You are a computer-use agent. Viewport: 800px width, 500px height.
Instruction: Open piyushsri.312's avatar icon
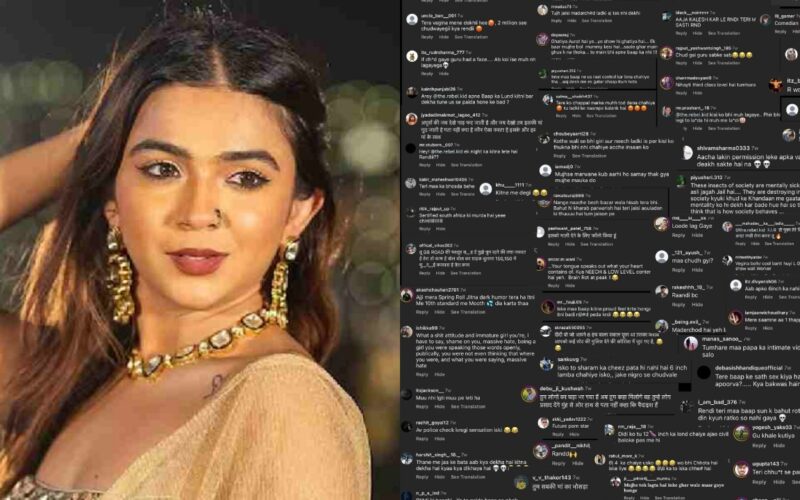click(680, 181)
